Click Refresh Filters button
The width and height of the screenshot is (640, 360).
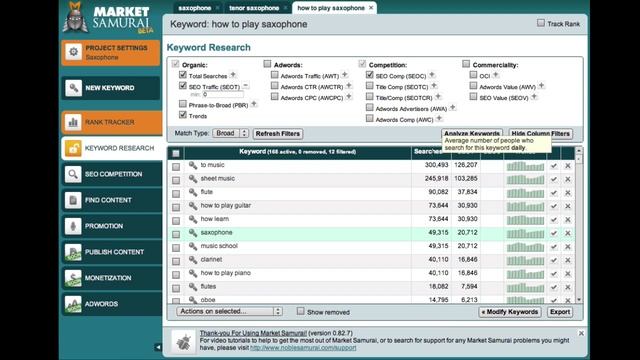click(278, 134)
